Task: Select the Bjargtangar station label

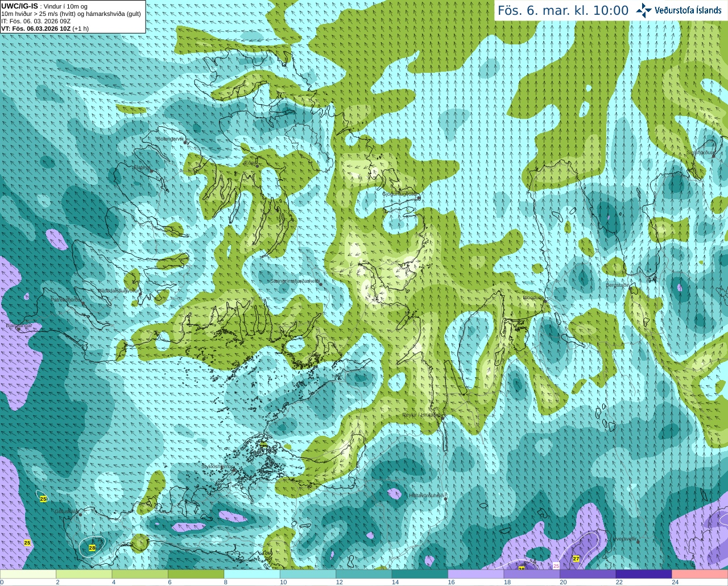Action: coord(19,325)
